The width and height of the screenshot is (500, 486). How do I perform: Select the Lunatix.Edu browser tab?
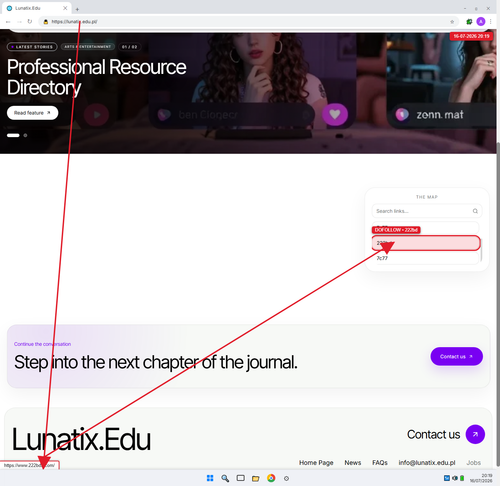pos(36,8)
